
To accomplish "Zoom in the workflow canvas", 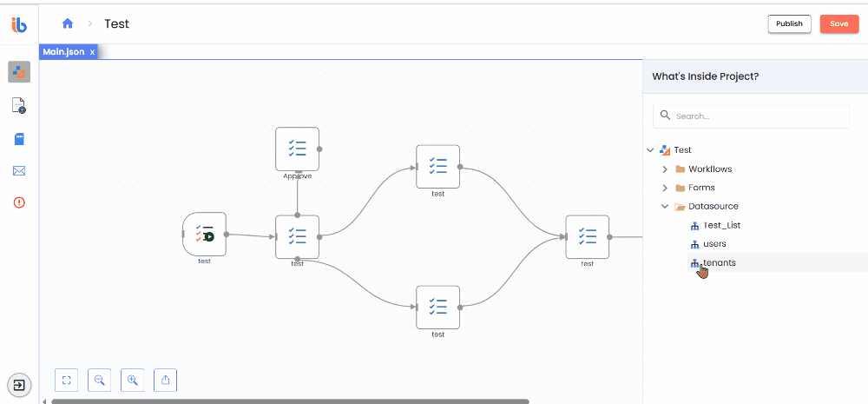I will point(132,381).
